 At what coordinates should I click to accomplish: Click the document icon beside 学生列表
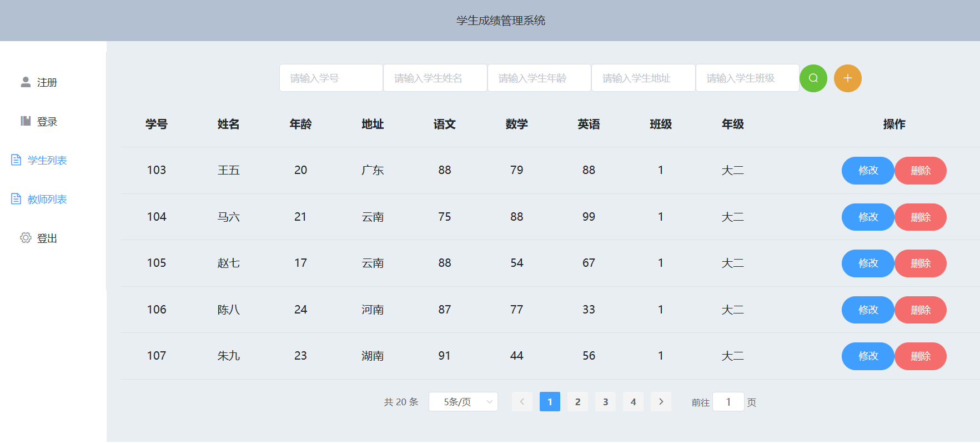coord(16,160)
